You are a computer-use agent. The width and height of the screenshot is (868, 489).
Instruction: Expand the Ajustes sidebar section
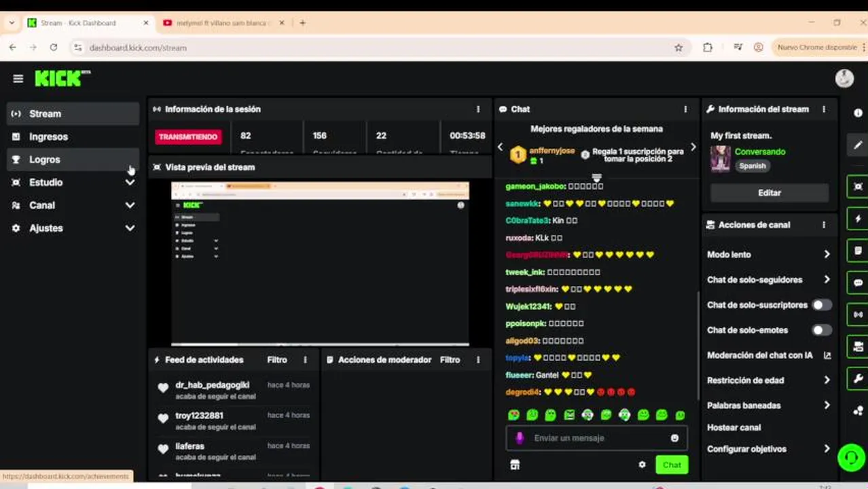tap(130, 228)
